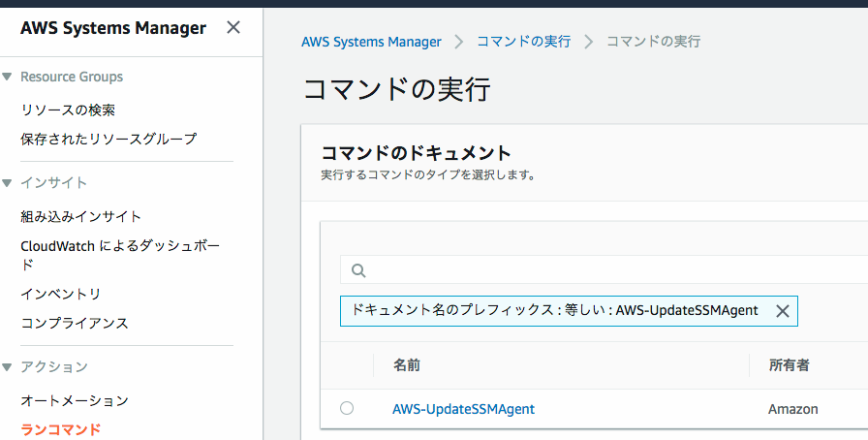Open インベントリ in sidebar
The image size is (868, 440).
[61, 294]
